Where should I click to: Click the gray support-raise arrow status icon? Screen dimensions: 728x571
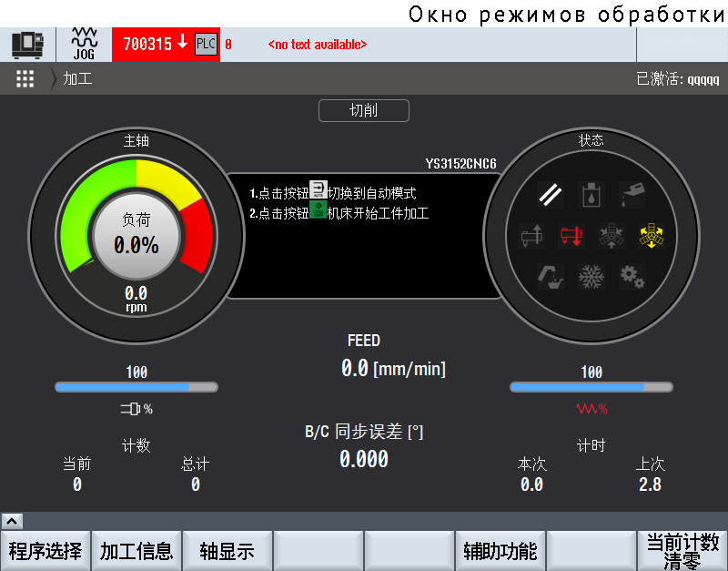[532, 235]
